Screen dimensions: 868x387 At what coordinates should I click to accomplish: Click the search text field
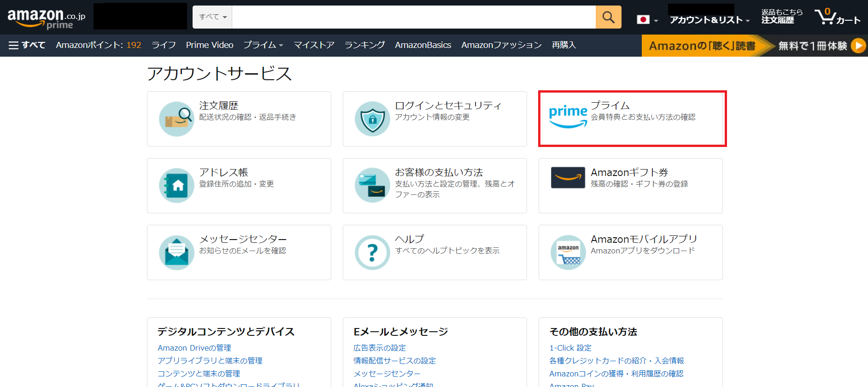[414, 17]
